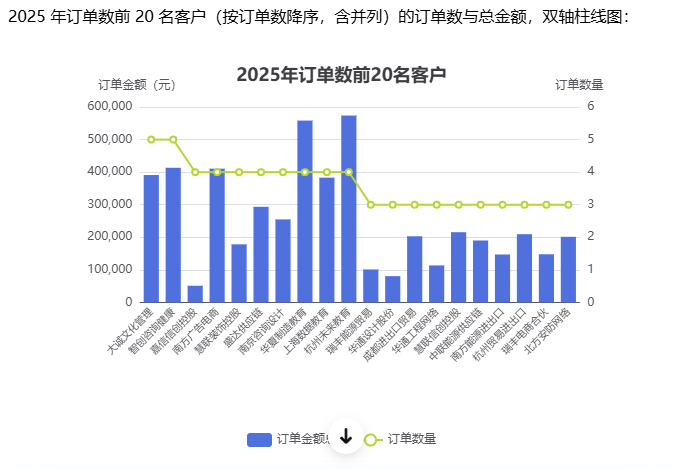The width and height of the screenshot is (679, 469).
Task: Click the line point above 慧联装饰控股
Action: [239, 172]
